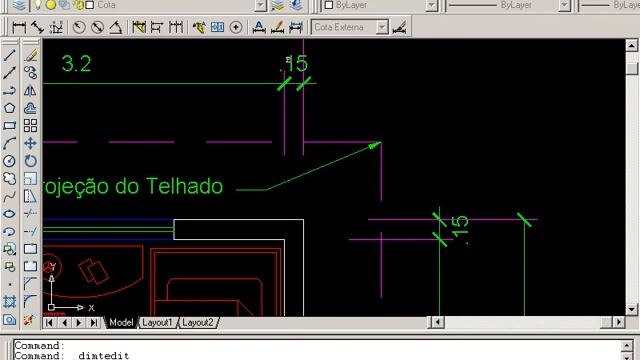Click the Quick Leader icon
The width and height of the screenshot is (640, 360).
click(x=199, y=27)
